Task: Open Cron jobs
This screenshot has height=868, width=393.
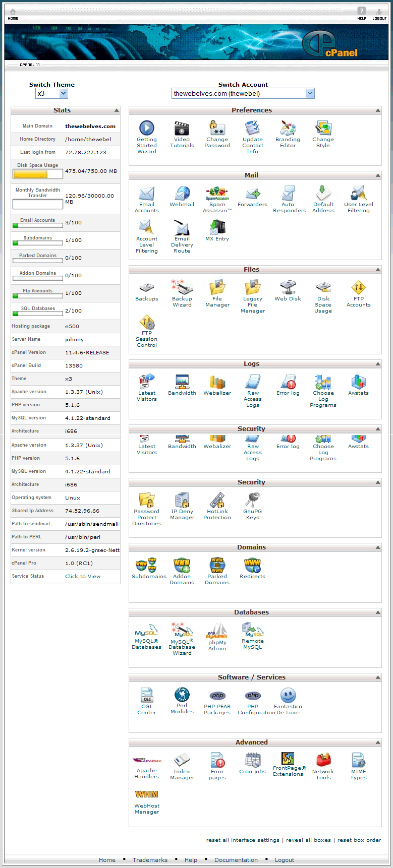Action: click(253, 764)
